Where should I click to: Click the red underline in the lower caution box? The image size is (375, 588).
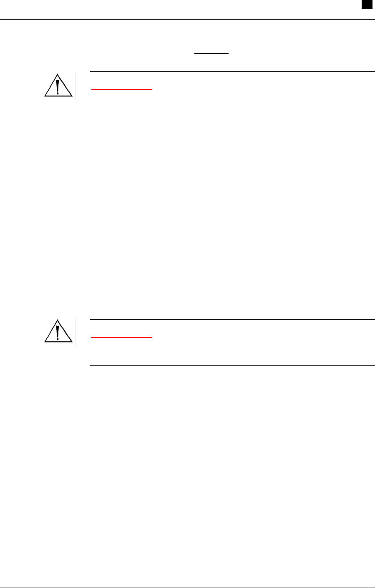coord(122,337)
